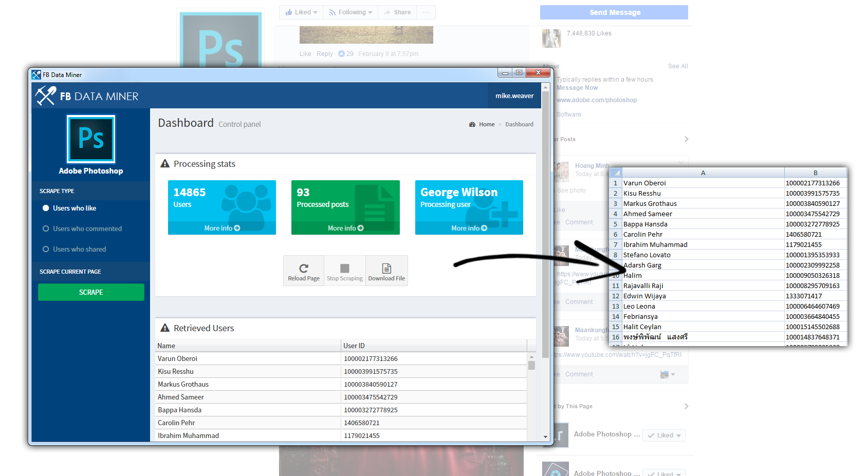Click the 29 reactions icon on comment
Screen dimensions: 868x476
click(341, 53)
